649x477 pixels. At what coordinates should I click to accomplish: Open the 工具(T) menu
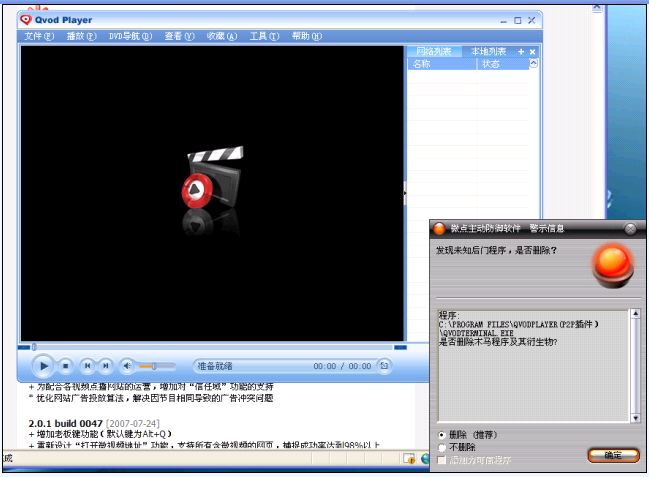(x=264, y=36)
